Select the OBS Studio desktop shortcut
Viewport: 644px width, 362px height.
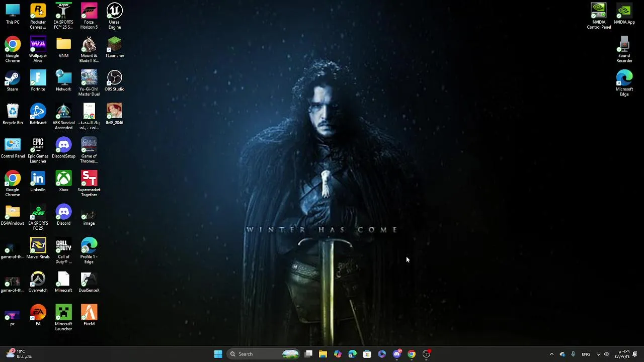(x=115, y=81)
